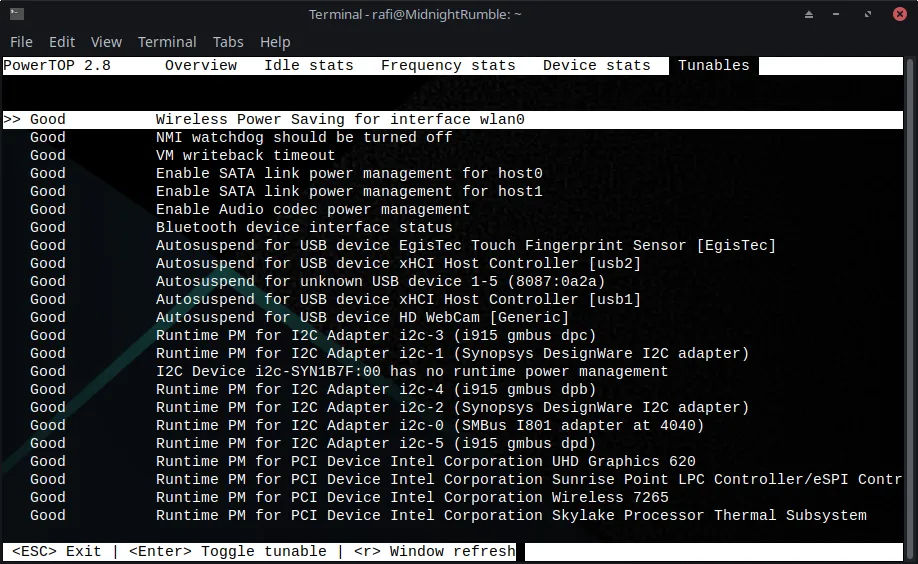918x564 pixels.
Task: Click the terminal icon in the title bar
Action: tap(17, 14)
